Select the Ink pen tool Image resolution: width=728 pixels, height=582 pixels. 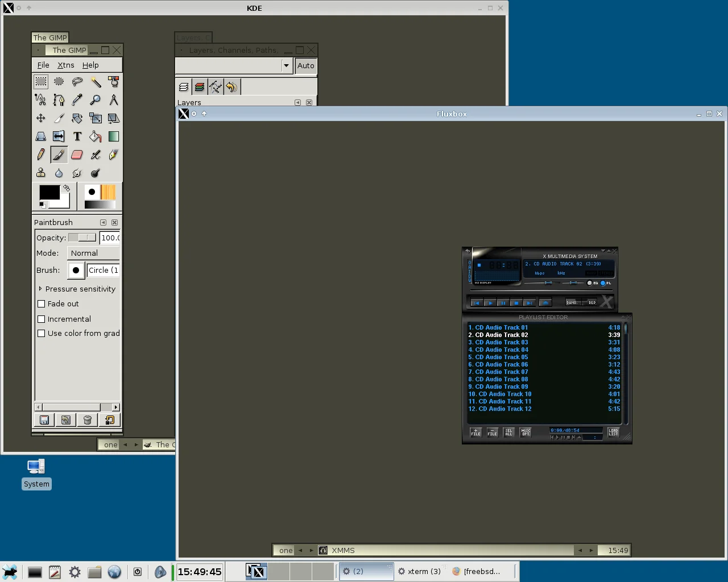pos(114,155)
